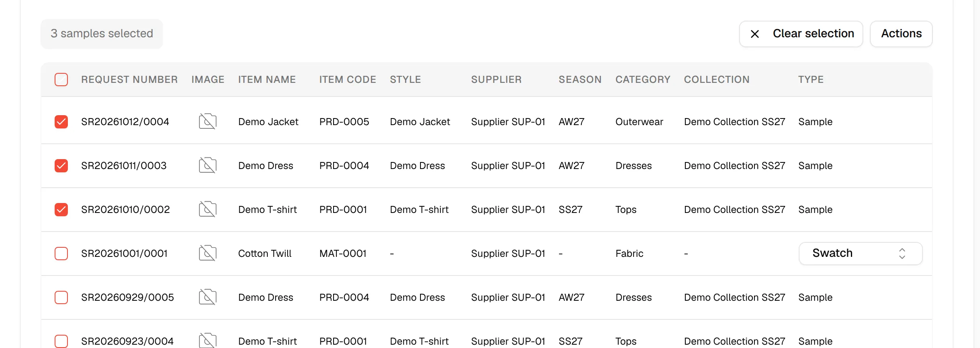980x348 pixels.
Task: Click request number SR20261012/0004
Action: [x=125, y=122]
